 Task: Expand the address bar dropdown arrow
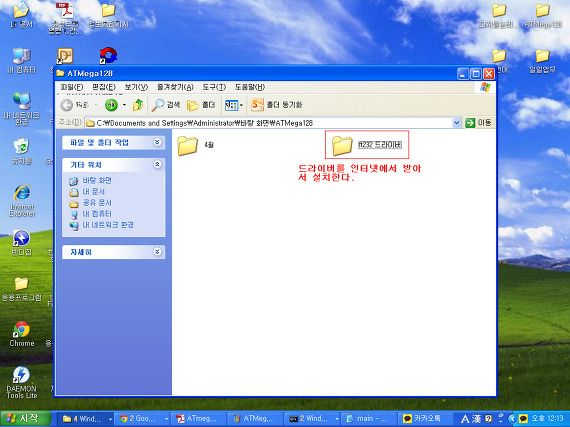[x=457, y=123]
